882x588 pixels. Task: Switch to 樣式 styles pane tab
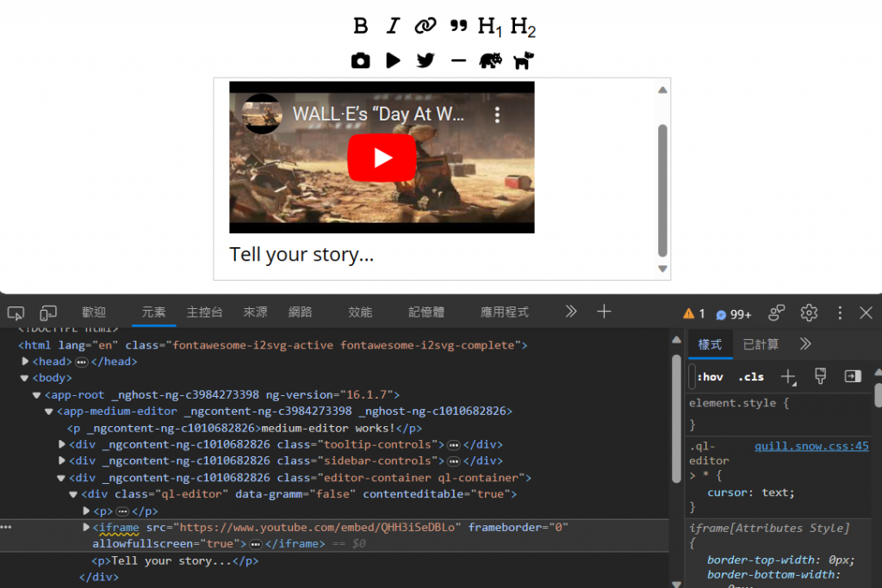coord(710,344)
